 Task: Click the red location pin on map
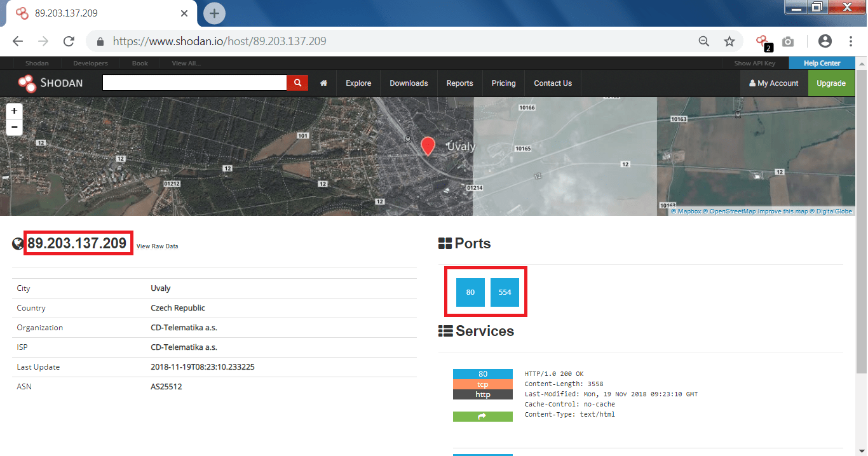(428, 146)
